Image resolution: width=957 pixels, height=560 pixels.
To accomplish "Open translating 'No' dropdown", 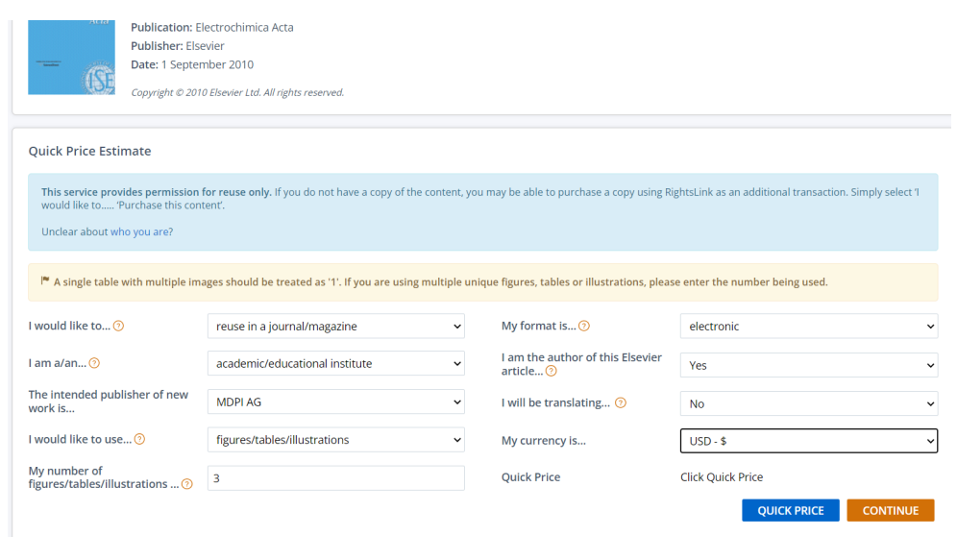I will tap(809, 403).
